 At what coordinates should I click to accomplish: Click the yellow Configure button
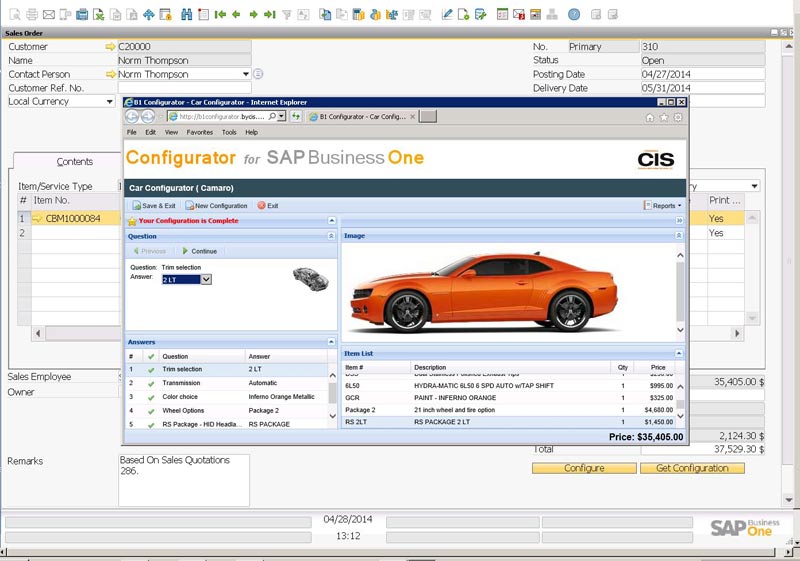tap(584, 468)
